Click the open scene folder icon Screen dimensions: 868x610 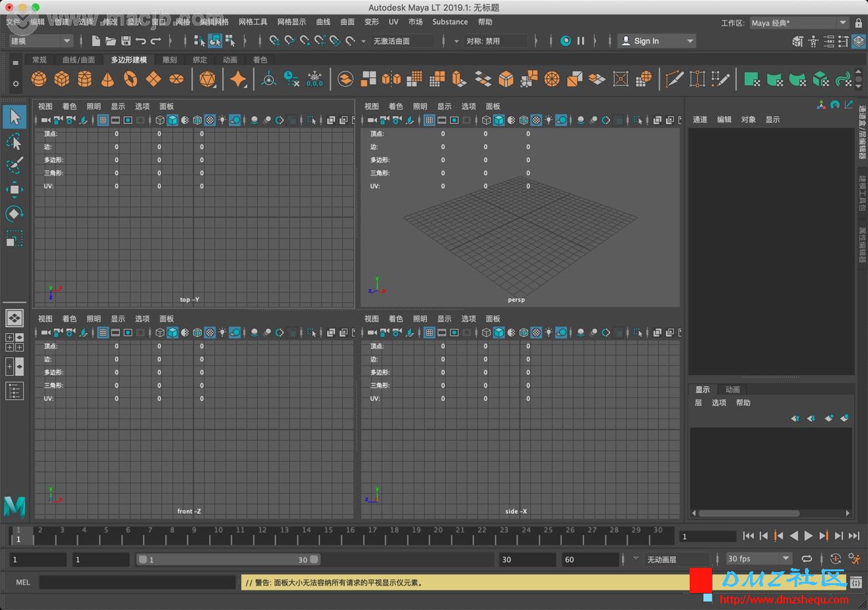111,41
